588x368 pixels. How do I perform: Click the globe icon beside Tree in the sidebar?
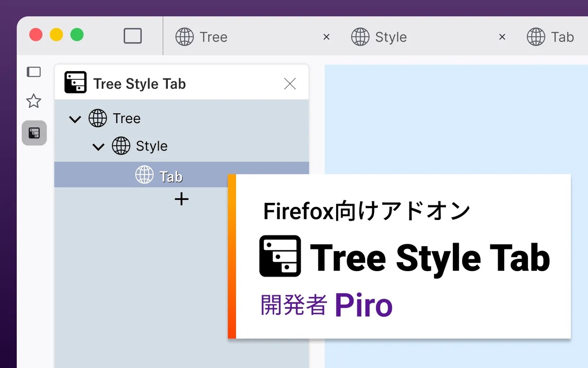click(98, 119)
